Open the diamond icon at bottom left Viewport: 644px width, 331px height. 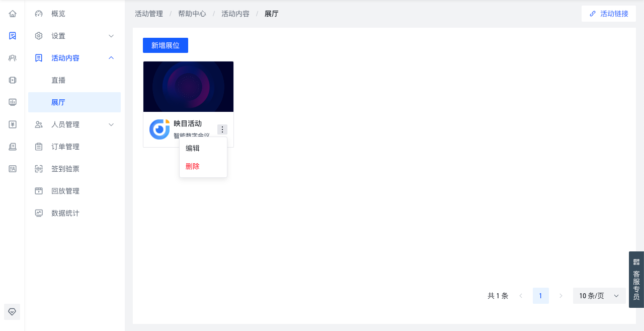tap(12, 312)
